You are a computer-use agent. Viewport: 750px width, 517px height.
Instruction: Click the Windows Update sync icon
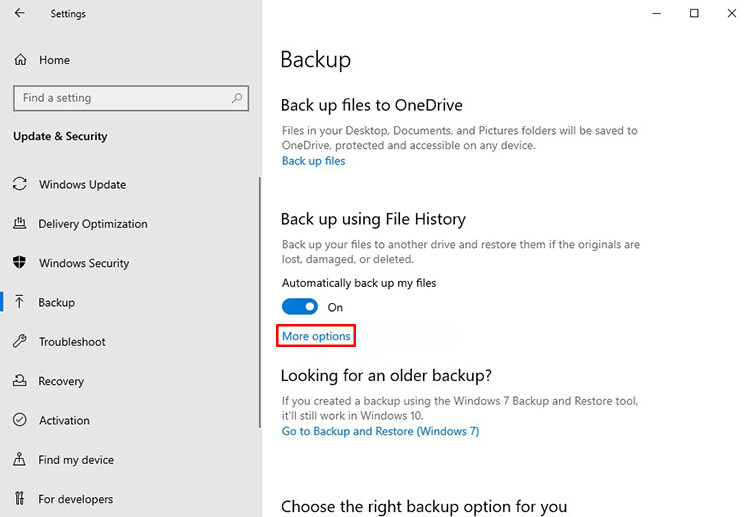[x=20, y=184]
